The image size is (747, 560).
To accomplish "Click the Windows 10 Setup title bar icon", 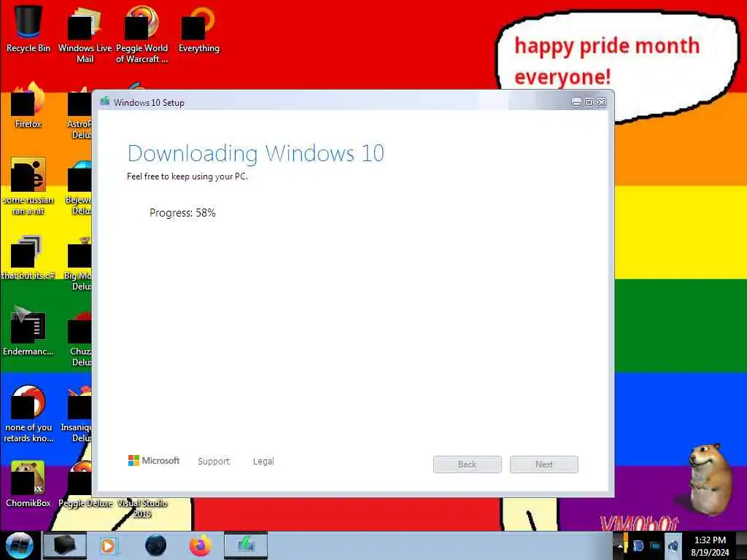I will (105, 101).
